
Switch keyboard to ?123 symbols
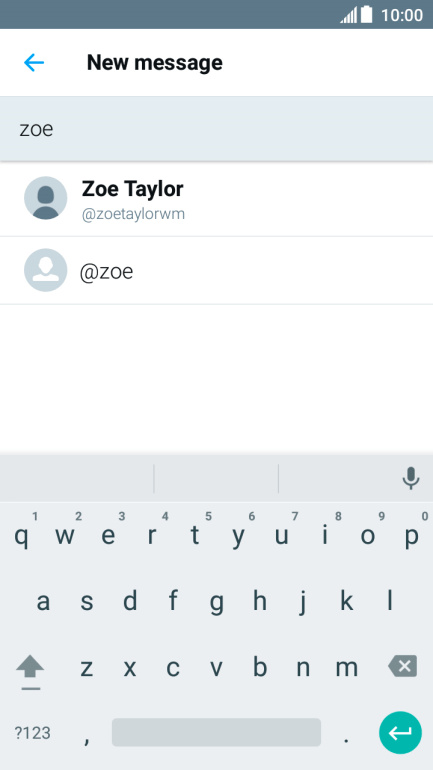pos(32,733)
